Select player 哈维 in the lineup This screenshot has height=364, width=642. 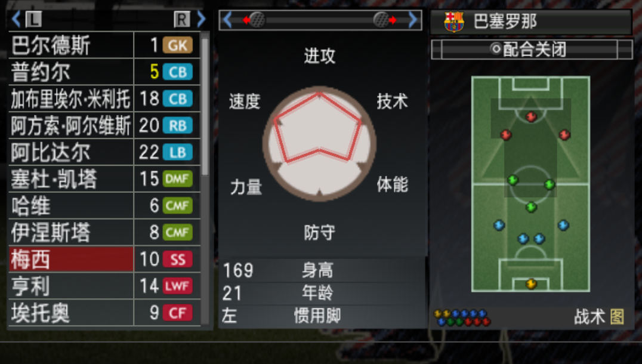[x=71, y=205]
